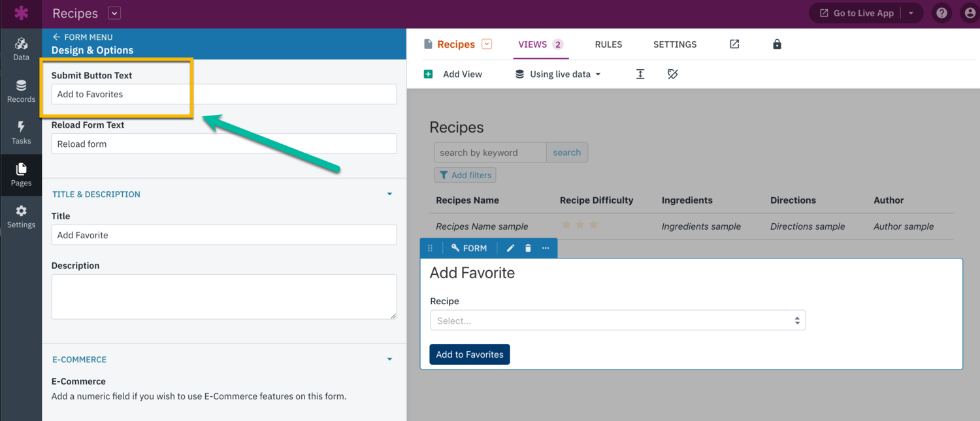
Task: Expand the Recipes app name dropdown
Action: coord(114,13)
